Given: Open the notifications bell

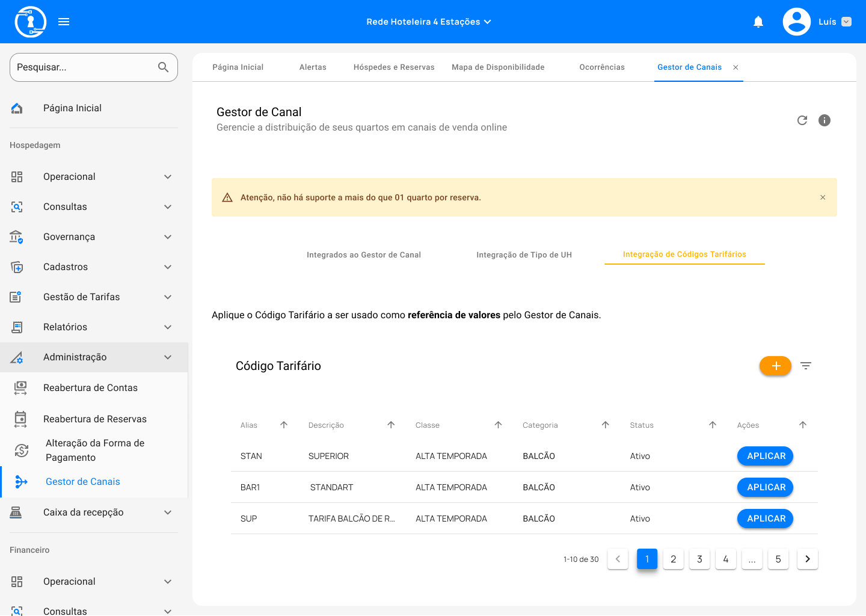Looking at the screenshot, I should 758,22.
